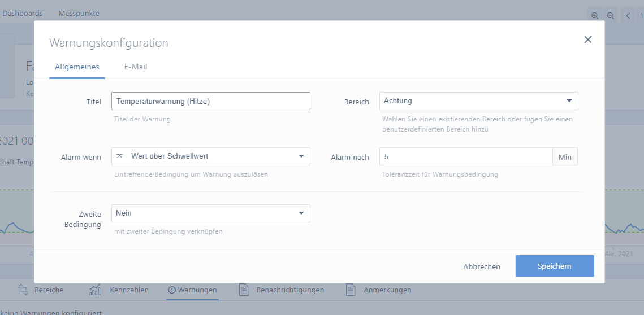Screen dimensions: 644x315
Task: Click the previous page chevron icon
Action: (x=628, y=16)
